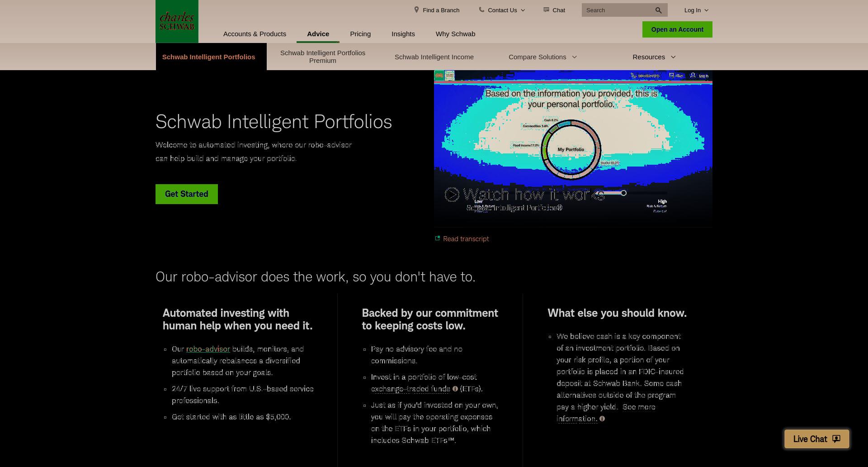Open Accounts & Products menu

click(255, 34)
